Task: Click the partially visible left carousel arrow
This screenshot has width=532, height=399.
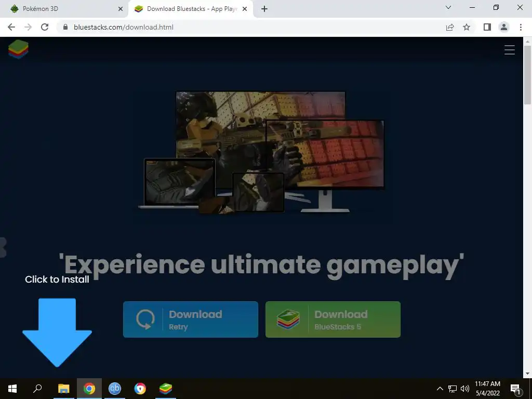Action: pyautogui.click(x=3, y=247)
